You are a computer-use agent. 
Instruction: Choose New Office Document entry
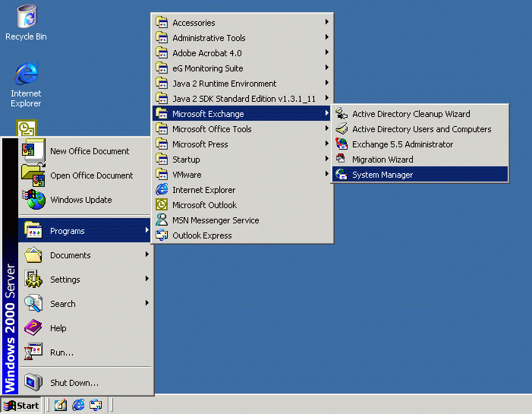click(85, 151)
